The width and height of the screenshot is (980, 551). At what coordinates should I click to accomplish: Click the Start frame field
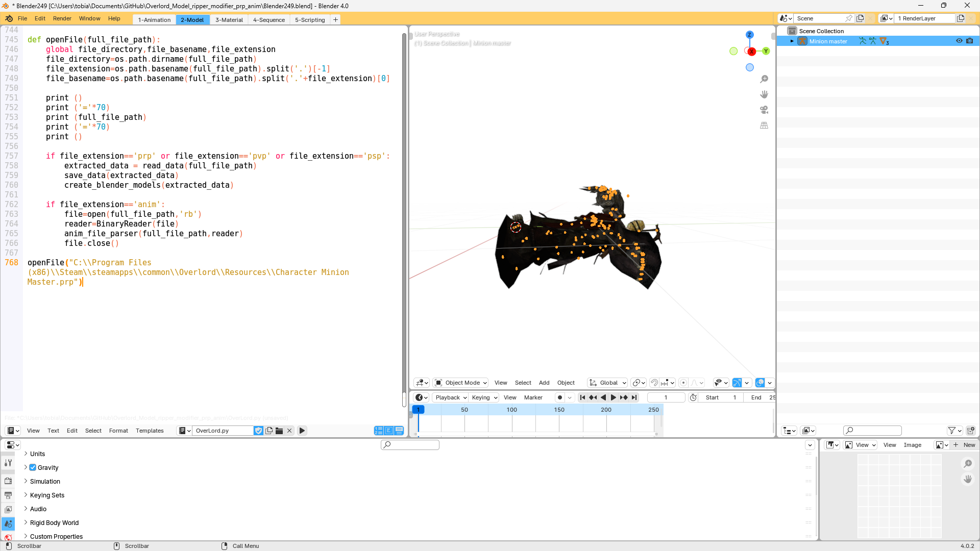[721, 397]
